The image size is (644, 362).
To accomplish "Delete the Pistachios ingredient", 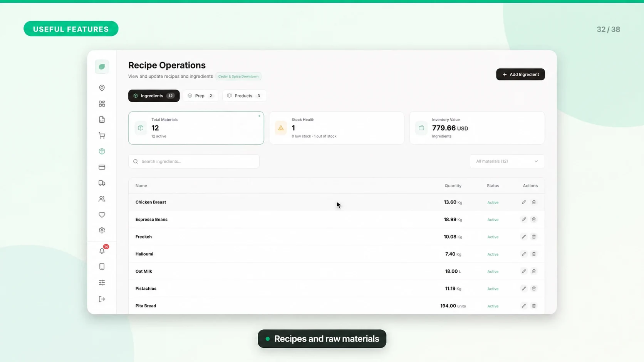I will 534,289.
